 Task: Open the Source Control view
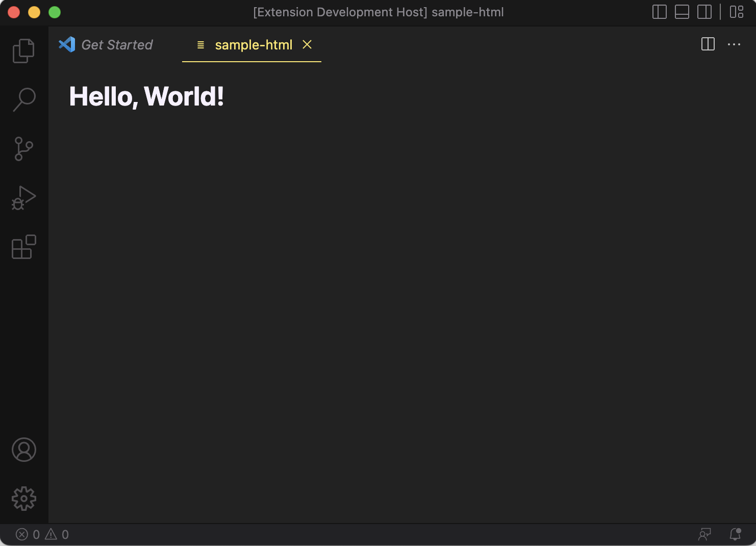click(x=24, y=149)
